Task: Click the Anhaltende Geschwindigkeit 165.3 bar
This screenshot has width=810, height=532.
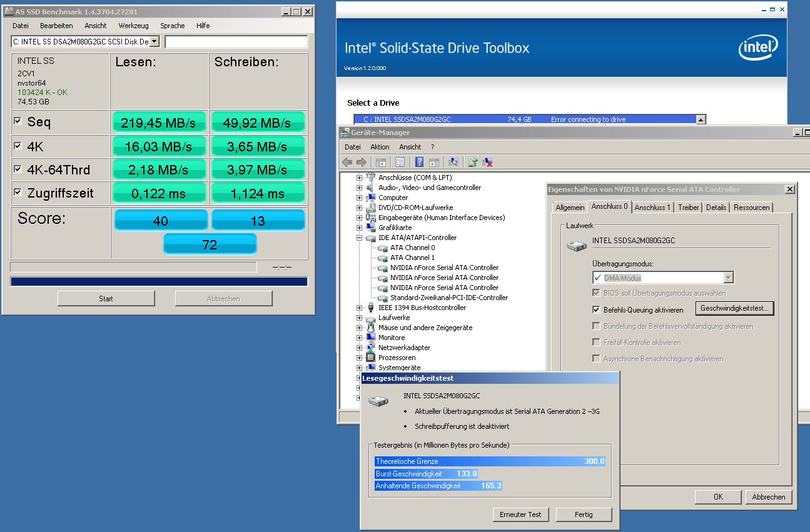Action: [x=438, y=486]
